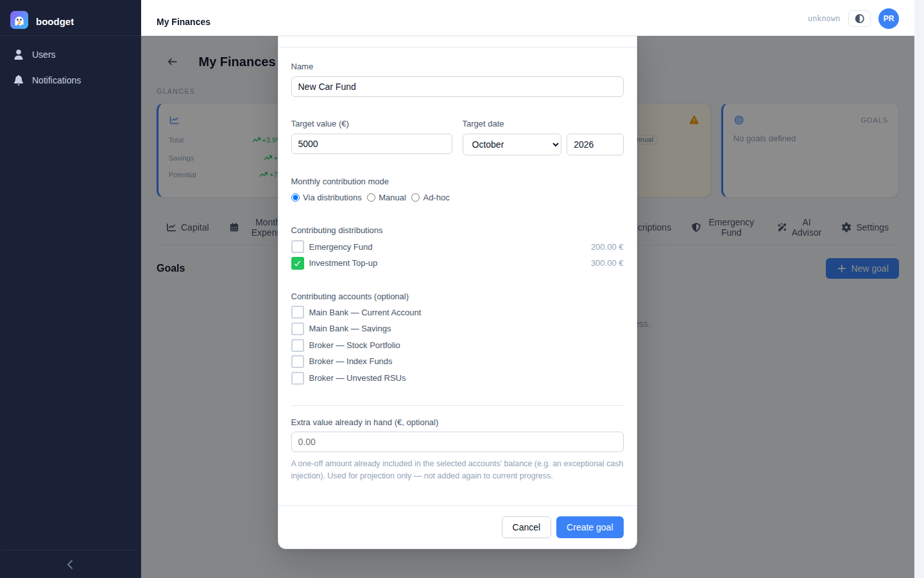The width and height of the screenshot is (924, 578).
Task: Check Broker — Unvested RSUs account
Action: coord(298,378)
